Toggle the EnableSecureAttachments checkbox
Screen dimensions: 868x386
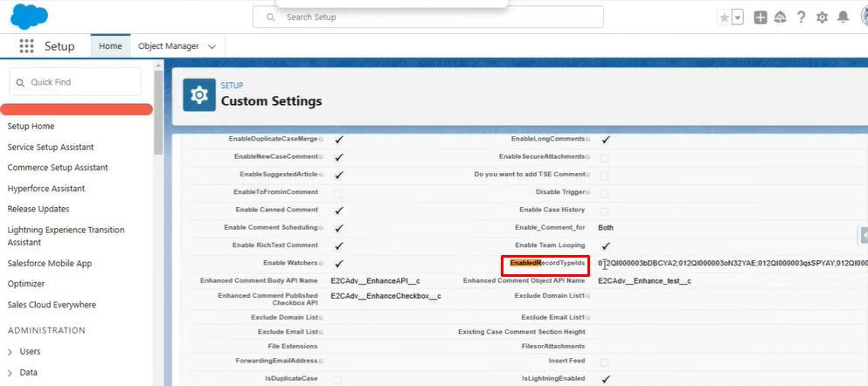coord(605,158)
